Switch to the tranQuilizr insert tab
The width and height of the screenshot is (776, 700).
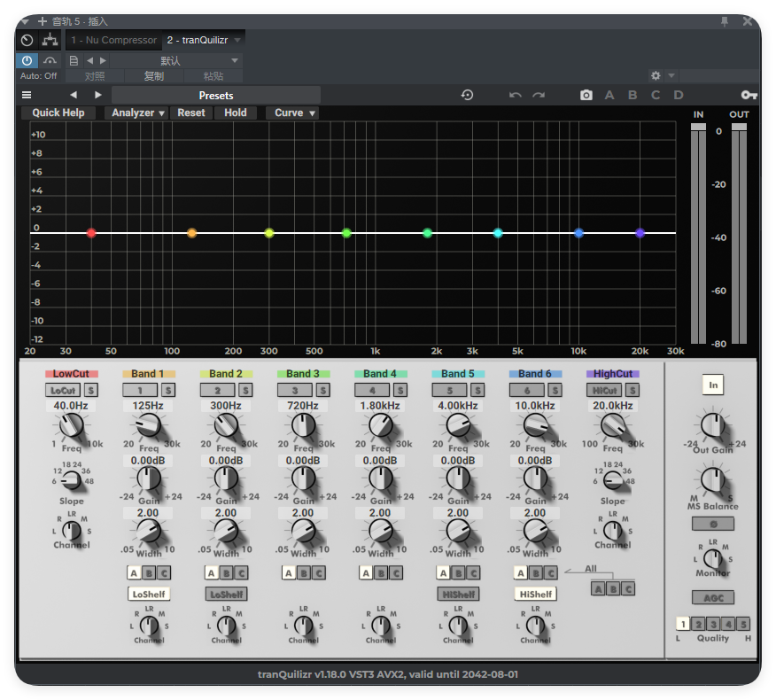(198, 40)
